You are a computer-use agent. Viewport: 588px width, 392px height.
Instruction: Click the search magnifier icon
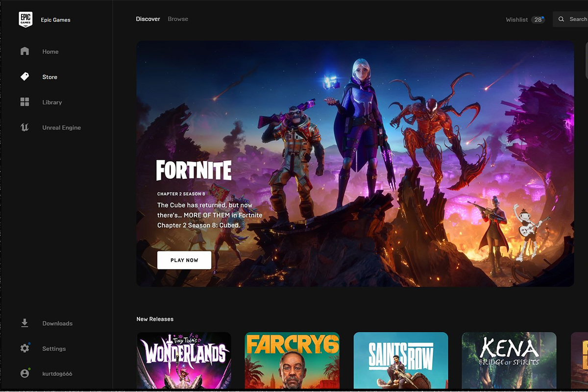(562, 19)
